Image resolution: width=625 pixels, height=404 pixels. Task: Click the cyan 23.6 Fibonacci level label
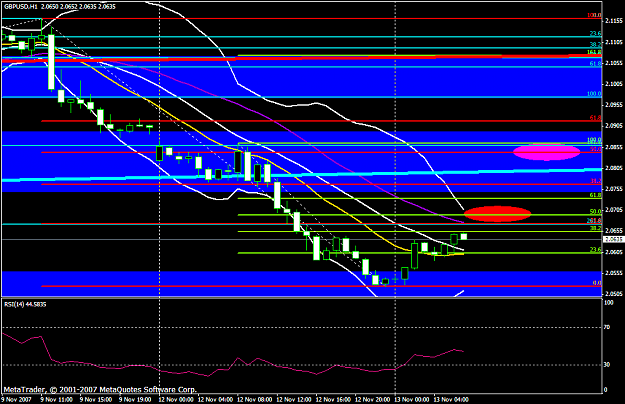pos(596,34)
